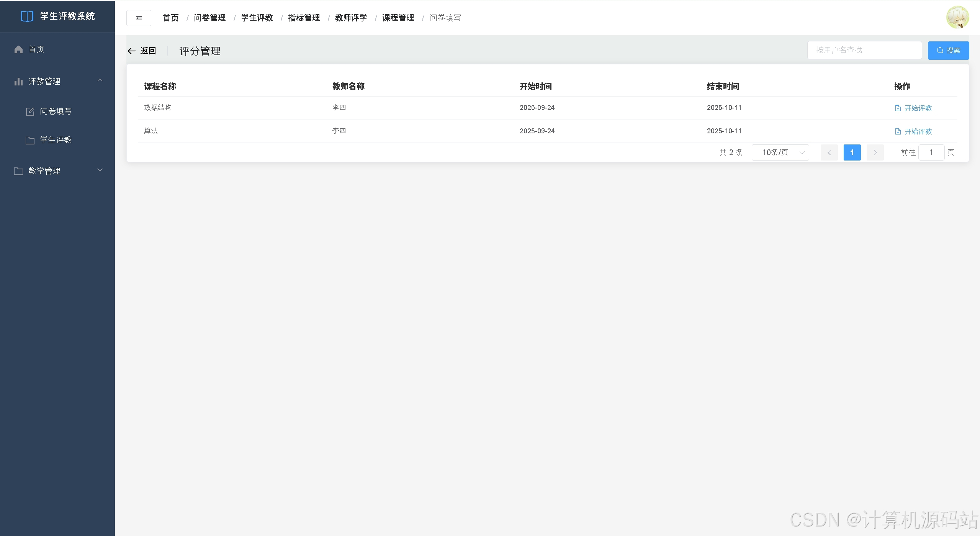Start evaluation 开始评教 for 数据结构
The width and height of the screenshot is (980, 536).
point(913,108)
